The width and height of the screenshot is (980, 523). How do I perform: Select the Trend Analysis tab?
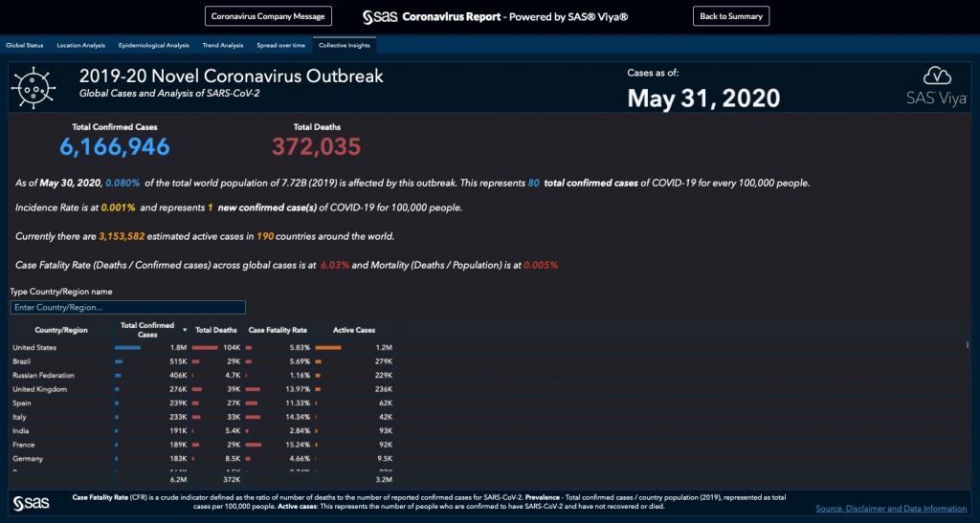click(x=222, y=45)
